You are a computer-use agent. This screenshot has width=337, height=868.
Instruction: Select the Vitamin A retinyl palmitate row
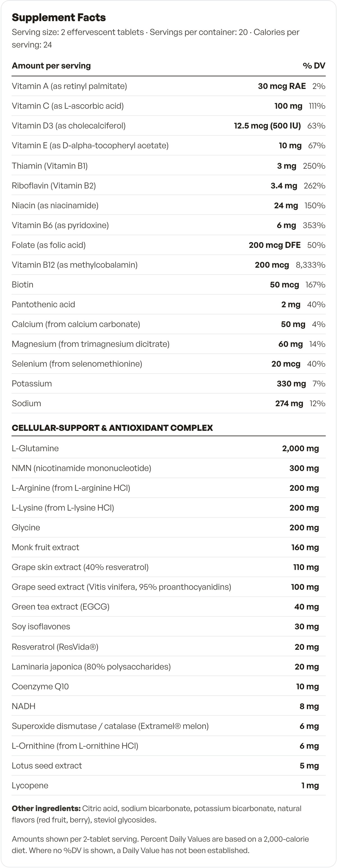tap(168, 86)
